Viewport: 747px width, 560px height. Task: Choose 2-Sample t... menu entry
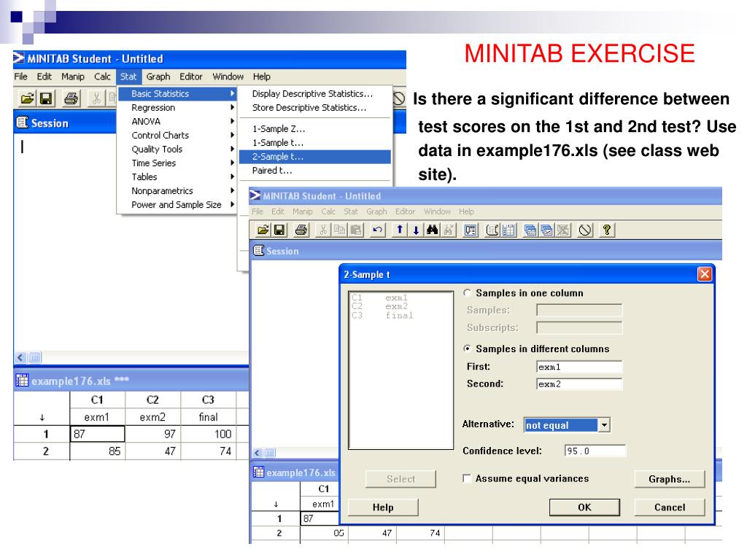coord(315,157)
